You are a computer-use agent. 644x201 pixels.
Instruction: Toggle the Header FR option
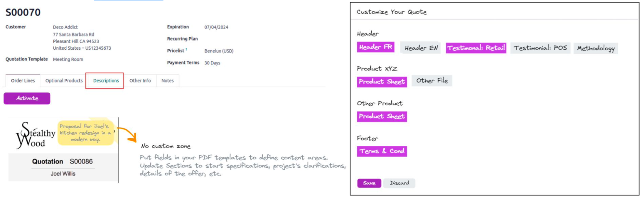[375, 47]
